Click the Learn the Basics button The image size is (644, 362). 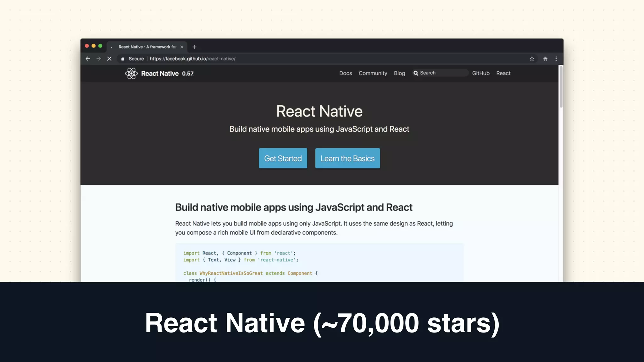[x=347, y=158]
